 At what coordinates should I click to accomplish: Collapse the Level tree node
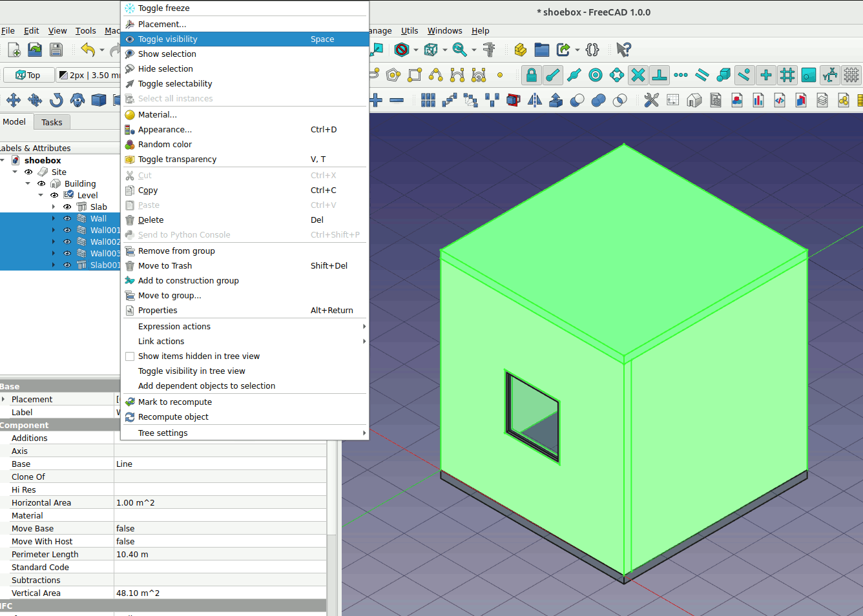(41, 196)
